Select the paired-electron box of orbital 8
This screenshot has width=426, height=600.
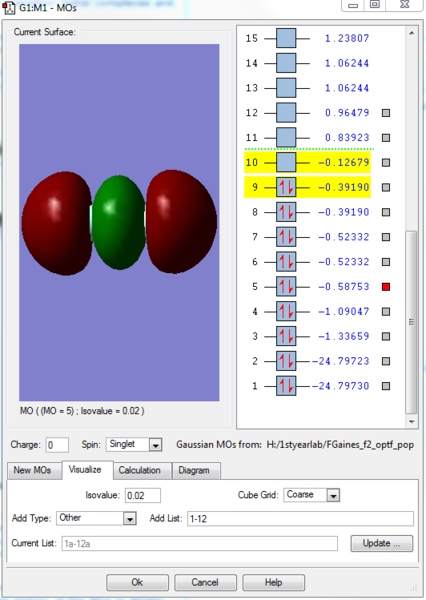tap(286, 212)
